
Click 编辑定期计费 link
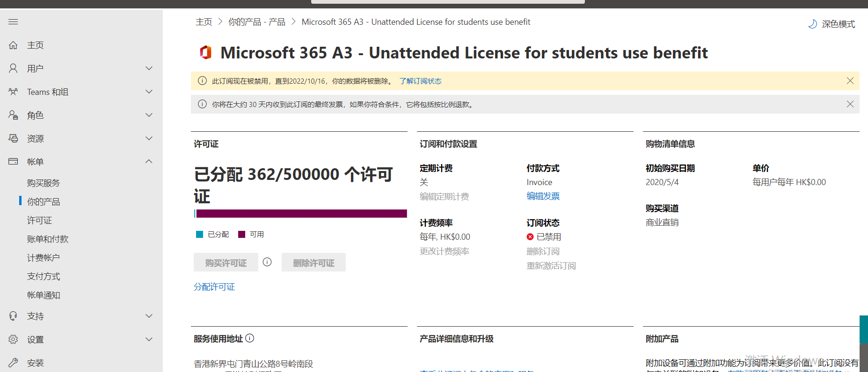(x=445, y=197)
